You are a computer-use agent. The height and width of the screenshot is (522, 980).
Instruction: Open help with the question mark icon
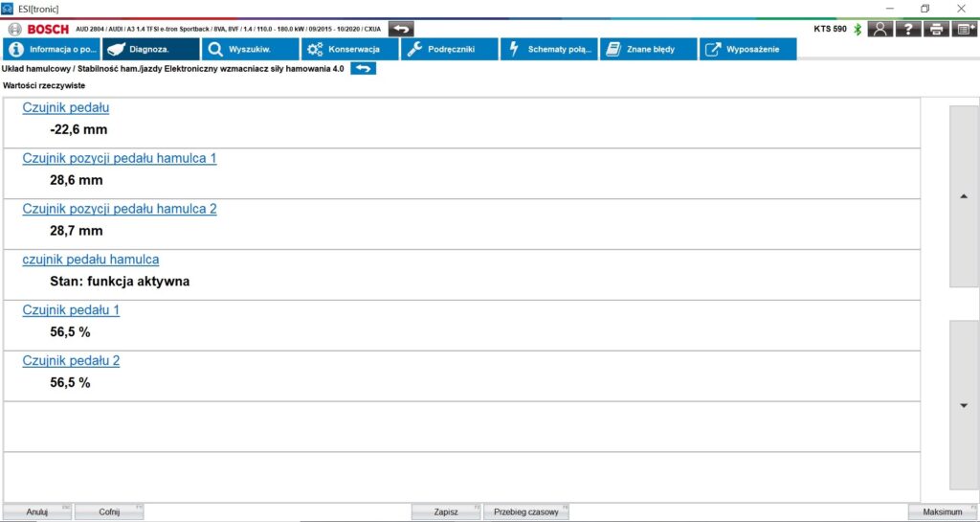point(908,29)
